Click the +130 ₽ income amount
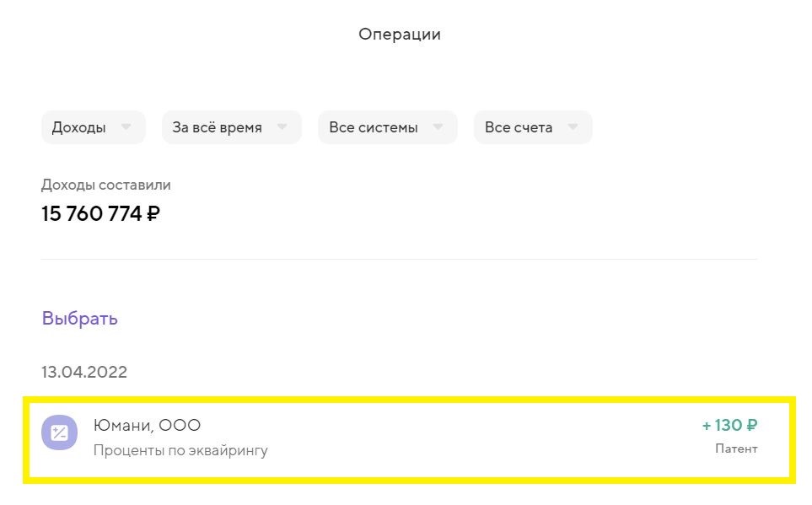 (727, 426)
